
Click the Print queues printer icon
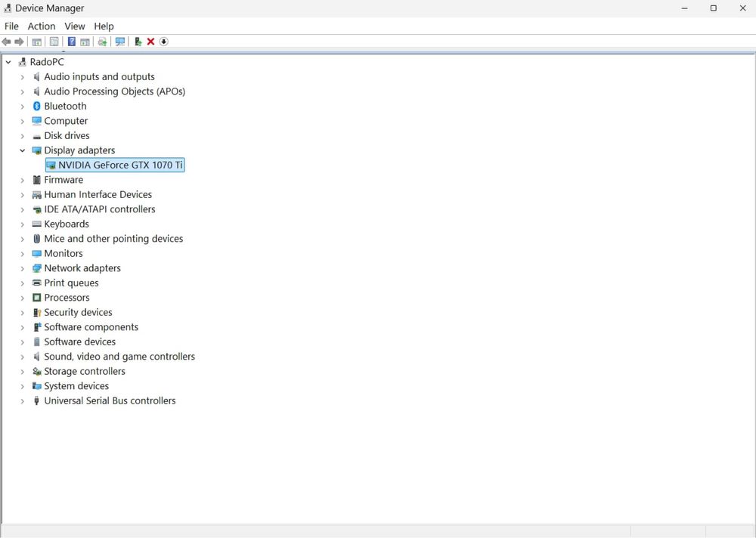[x=36, y=283]
